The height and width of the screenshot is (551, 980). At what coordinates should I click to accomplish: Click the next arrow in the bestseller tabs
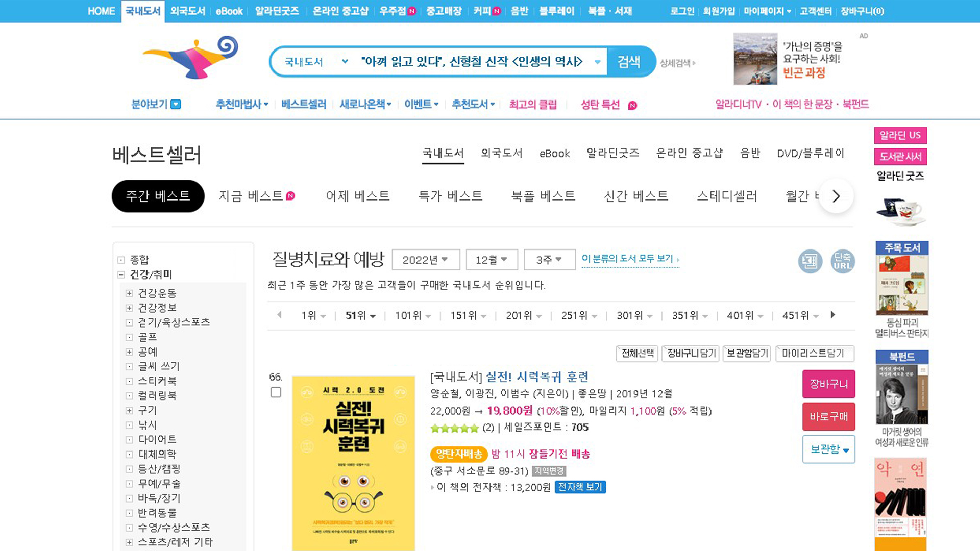836,196
